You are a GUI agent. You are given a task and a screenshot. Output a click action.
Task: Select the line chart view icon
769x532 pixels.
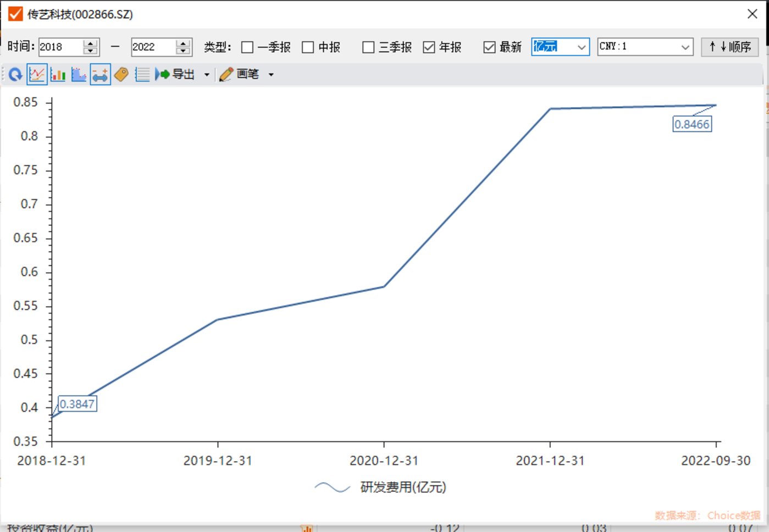[37, 74]
